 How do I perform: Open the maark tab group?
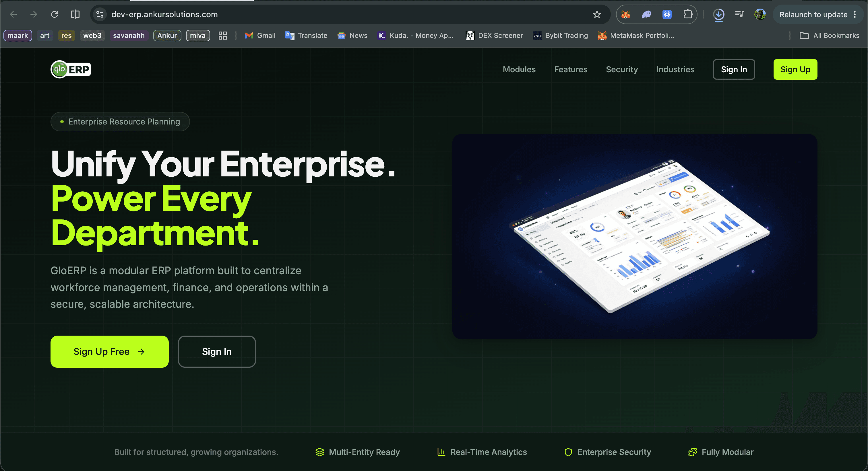[18, 35]
